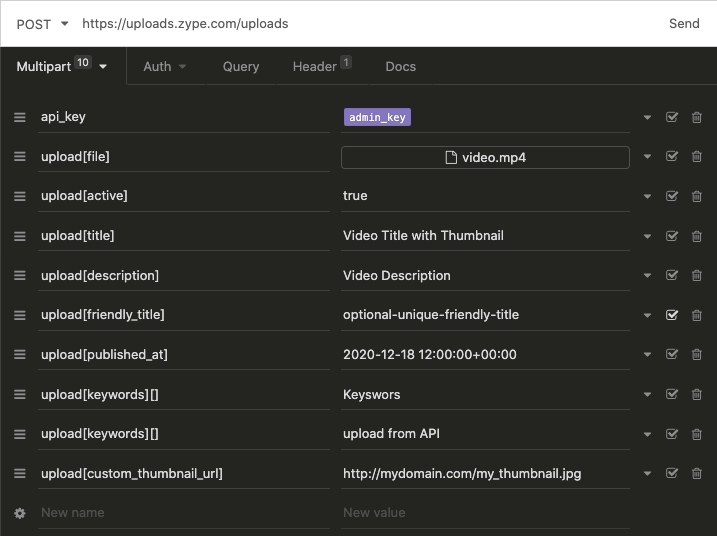
Task: Click the admin_key variable tag
Action: (x=377, y=117)
